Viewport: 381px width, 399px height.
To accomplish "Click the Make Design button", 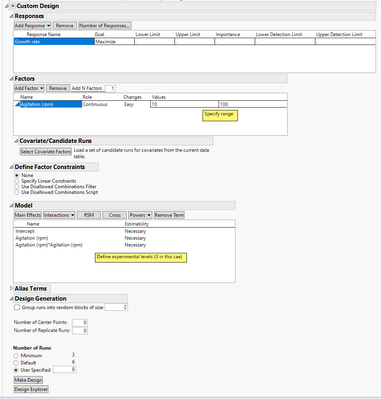I will click(x=28, y=380).
